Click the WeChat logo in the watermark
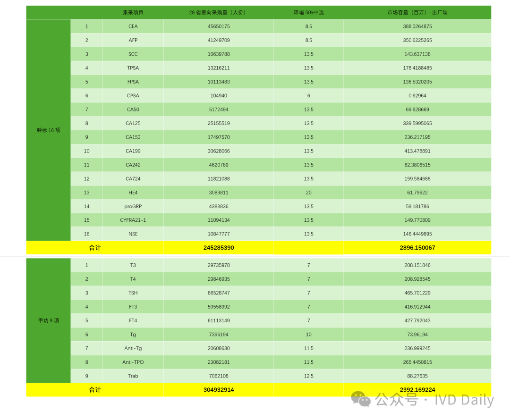The width and height of the screenshot is (510, 420). tap(361, 399)
